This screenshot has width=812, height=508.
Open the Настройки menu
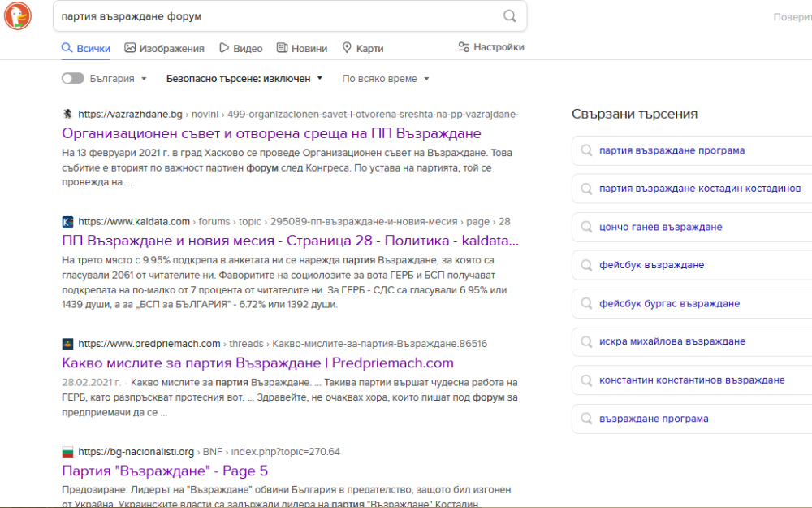tap(491, 47)
